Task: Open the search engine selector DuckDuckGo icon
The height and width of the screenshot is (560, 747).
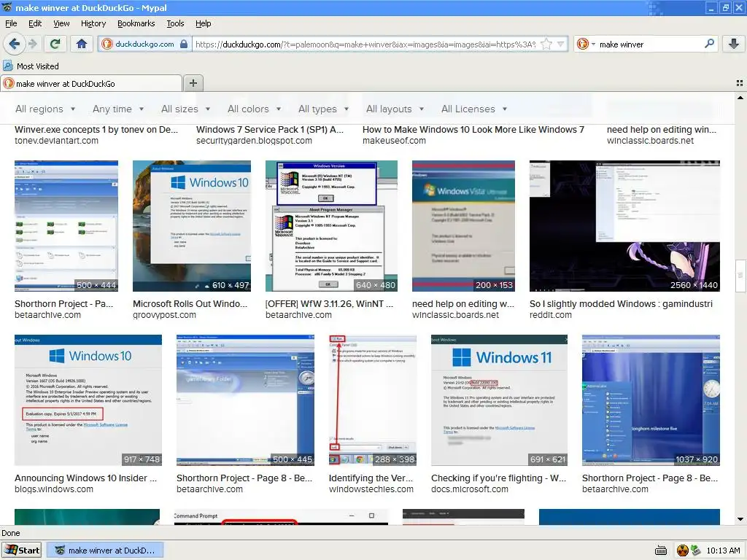Action: coord(586,44)
